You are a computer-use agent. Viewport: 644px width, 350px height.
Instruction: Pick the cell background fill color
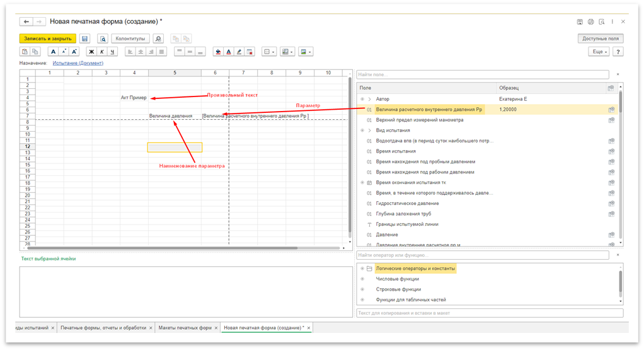[218, 52]
